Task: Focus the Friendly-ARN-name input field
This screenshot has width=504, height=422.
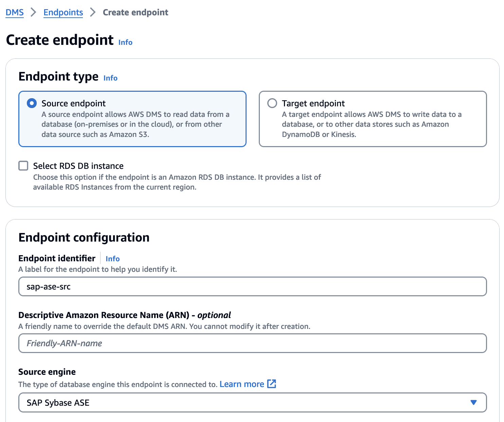Action: point(252,343)
